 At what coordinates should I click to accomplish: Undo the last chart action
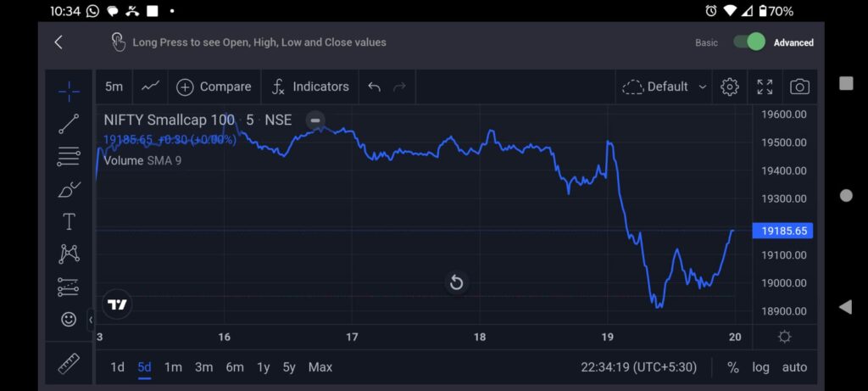click(374, 87)
